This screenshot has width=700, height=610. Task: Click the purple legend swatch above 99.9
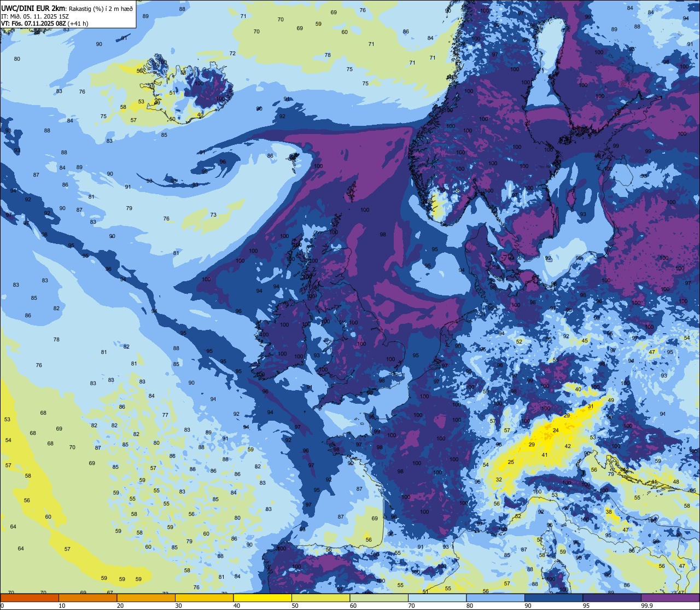[x=670, y=597]
